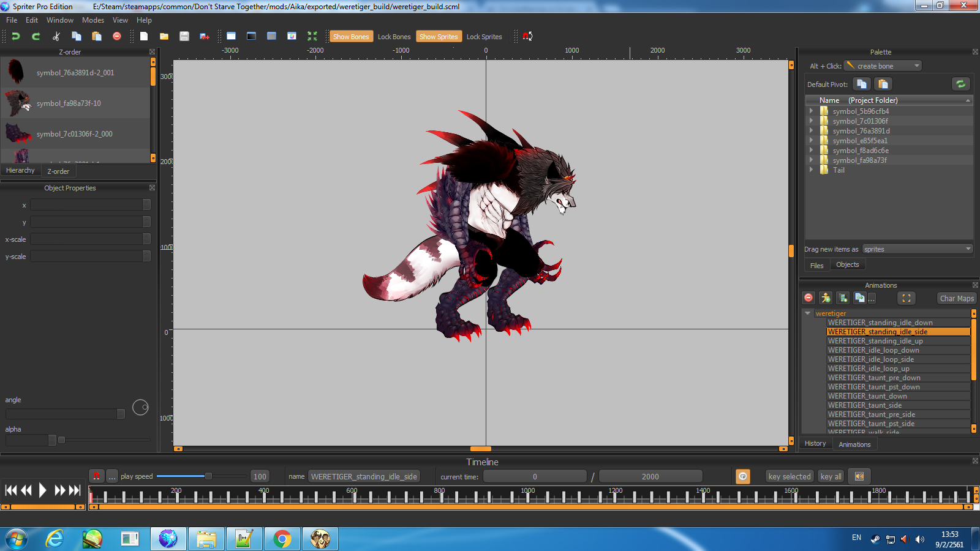This screenshot has width=980, height=551.
Task: Click the green arrows zoom-to-fit icon
Action: (312, 36)
